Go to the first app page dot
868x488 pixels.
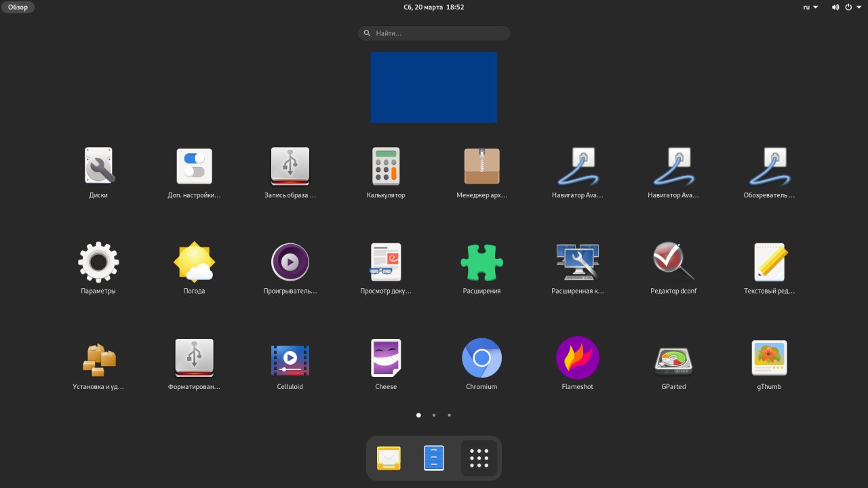point(418,415)
